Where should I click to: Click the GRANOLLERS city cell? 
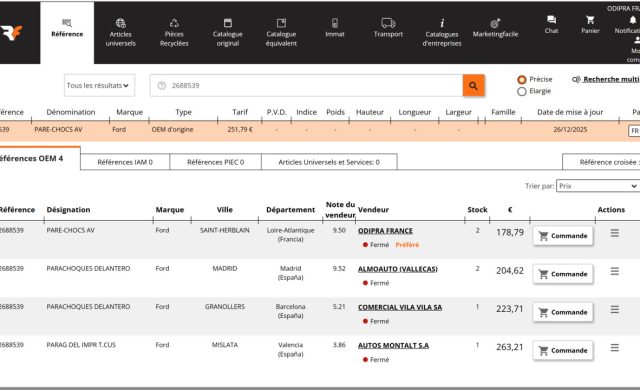[x=224, y=307]
